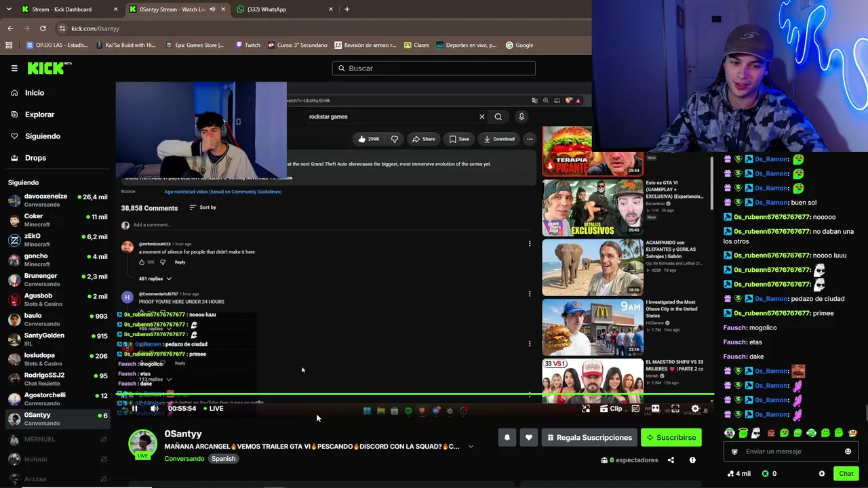The width and height of the screenshot is (868, 488).
Task: Open the emoji picker in chat input
Action: click(848, 451)
